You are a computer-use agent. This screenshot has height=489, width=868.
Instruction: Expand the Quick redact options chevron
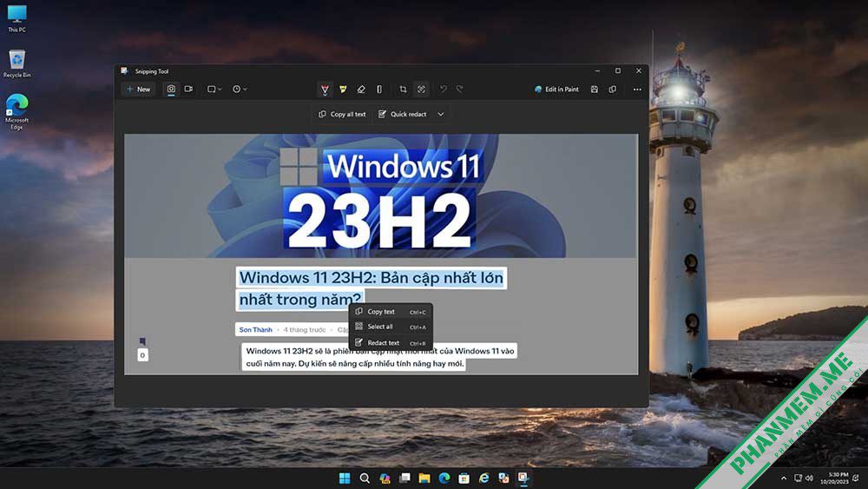coord(441,114)
